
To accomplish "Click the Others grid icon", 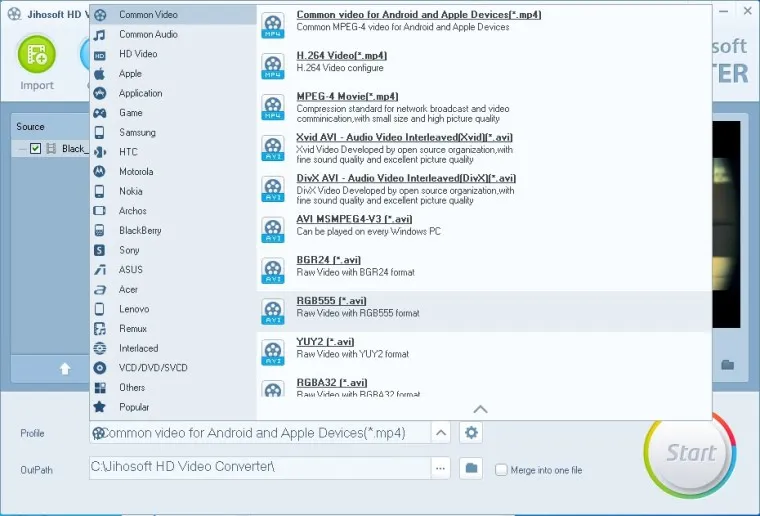I will pos(100,388).
